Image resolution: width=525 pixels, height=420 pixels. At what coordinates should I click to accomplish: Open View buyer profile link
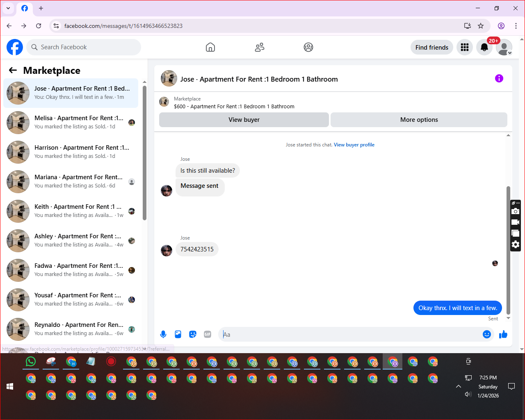pyautogui.click(x=354, y=145)
